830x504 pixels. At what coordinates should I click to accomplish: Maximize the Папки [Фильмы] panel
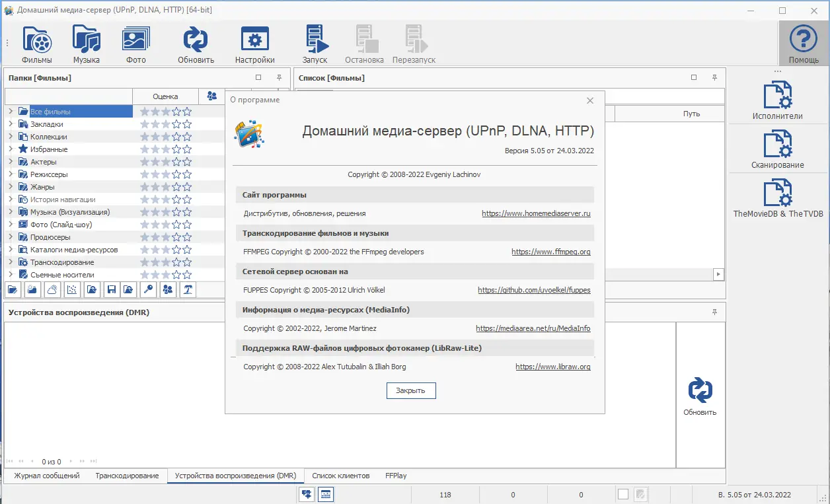(x=258, y=77)
